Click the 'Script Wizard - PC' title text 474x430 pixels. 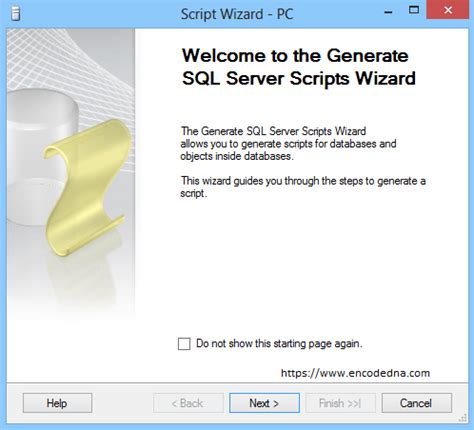click(237, 14)
